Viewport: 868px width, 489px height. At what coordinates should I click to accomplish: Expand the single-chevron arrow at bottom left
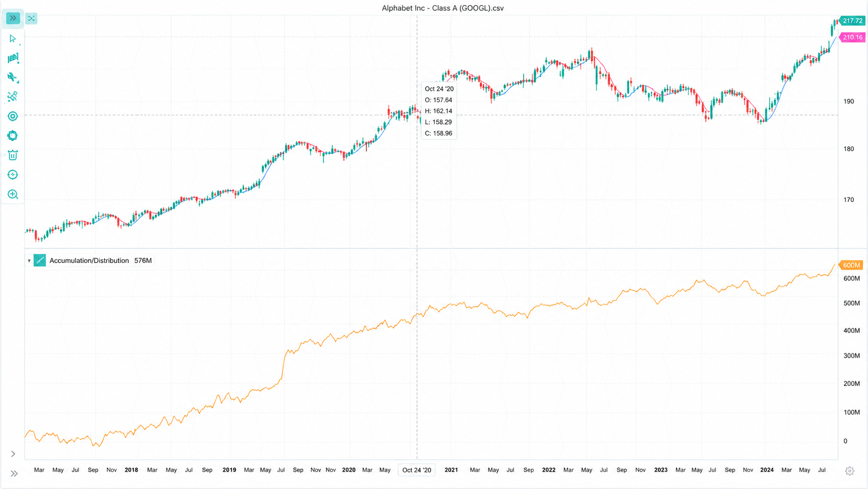click(13, 454)
